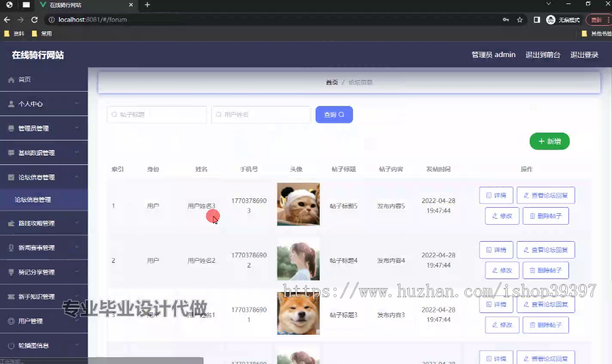Open 首页 in the sidebar

pyautogui.click(x=44, y=79)
